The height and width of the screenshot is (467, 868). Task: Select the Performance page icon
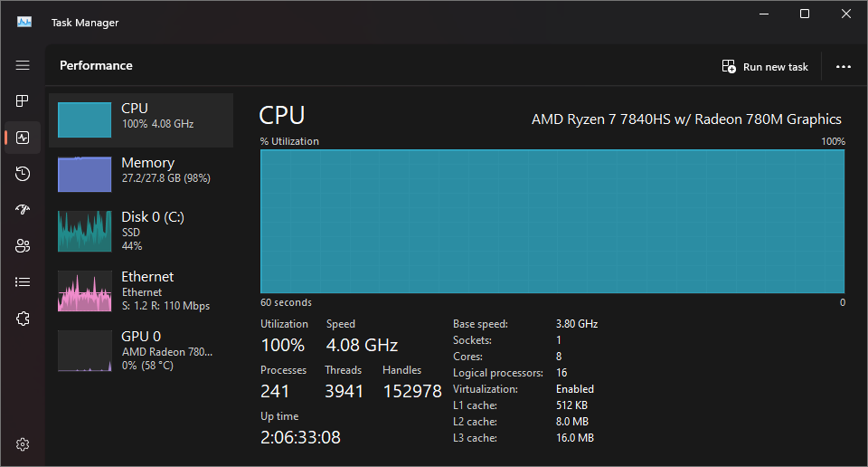pyautogui.click(x=23, y=138)
